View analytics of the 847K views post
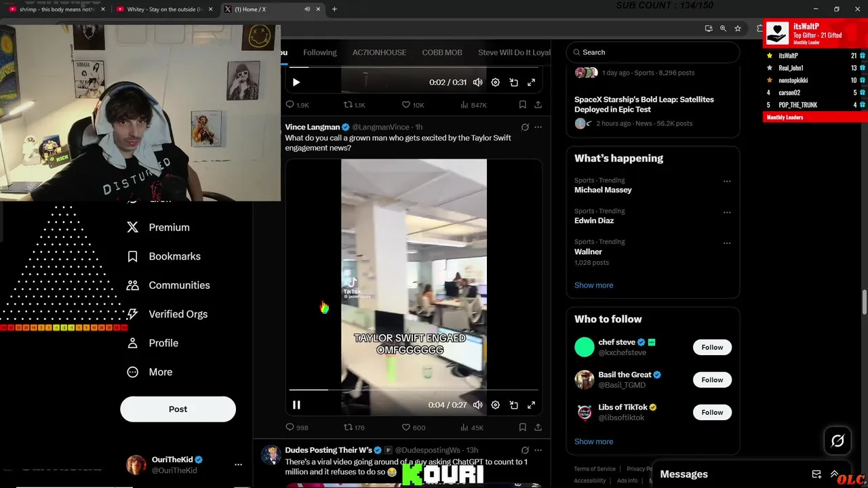Viewport: 868px width, 488px height. (x=473, y=105)
